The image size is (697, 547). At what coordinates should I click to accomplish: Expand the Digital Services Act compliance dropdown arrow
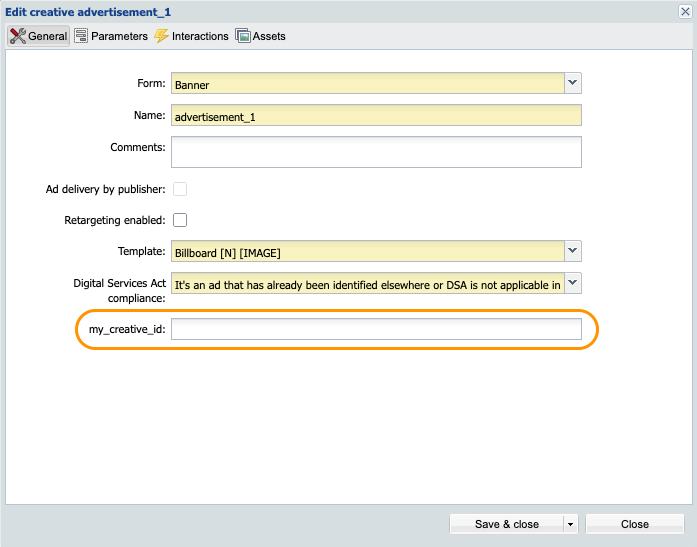click(573, 283)
